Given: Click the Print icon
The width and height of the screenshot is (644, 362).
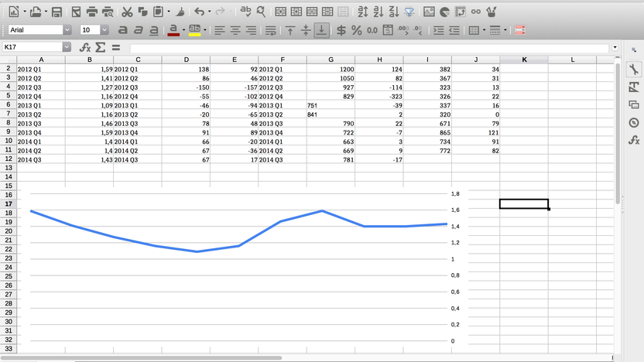Looking at the screenshot, I should pos(91,12).
